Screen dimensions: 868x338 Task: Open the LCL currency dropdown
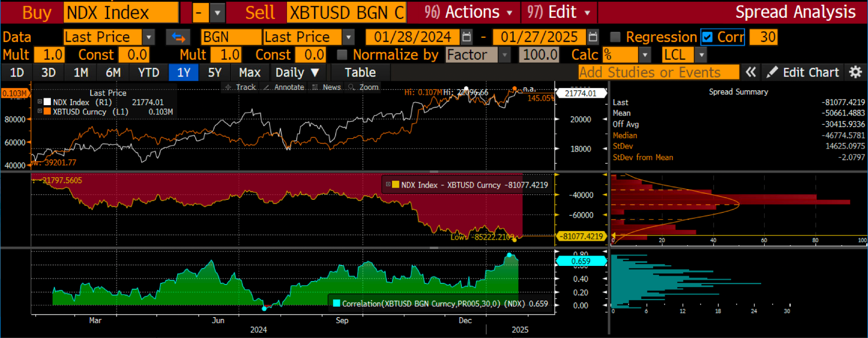701,55
